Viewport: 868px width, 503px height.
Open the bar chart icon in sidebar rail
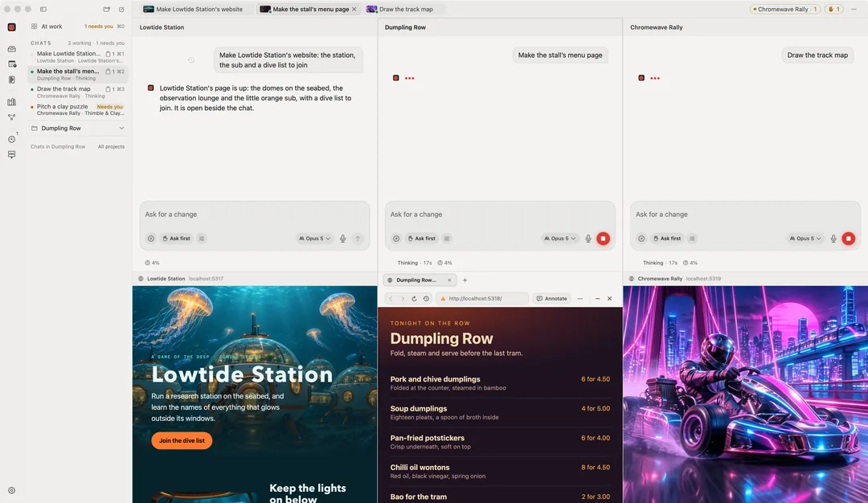[x=11, y=102]
